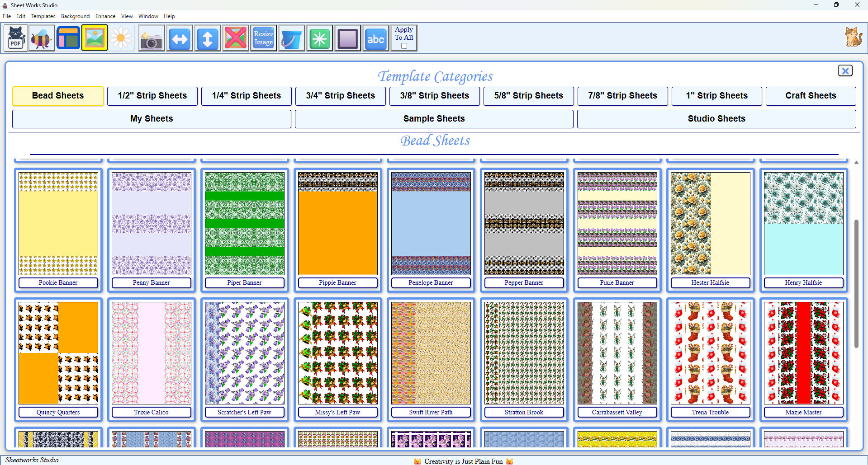Open the camera capture tool
Viewport: 868px width, 465px height.
point(151,38)
